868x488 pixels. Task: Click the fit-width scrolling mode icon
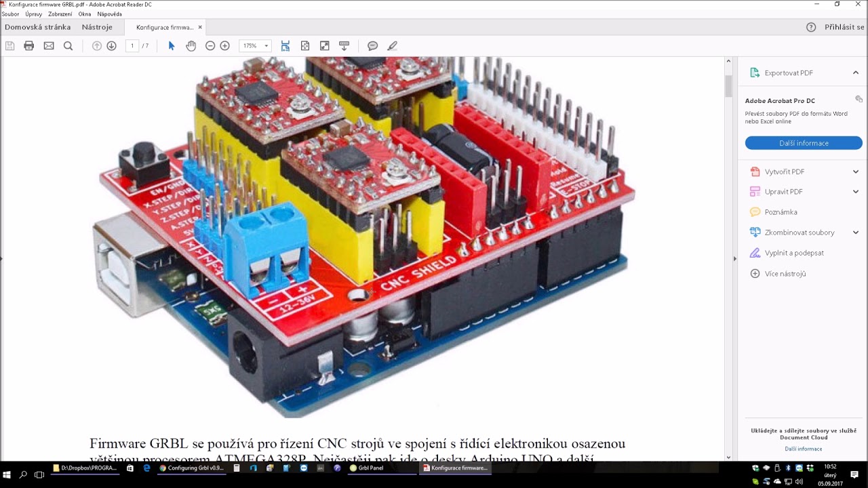coord(285,46)
